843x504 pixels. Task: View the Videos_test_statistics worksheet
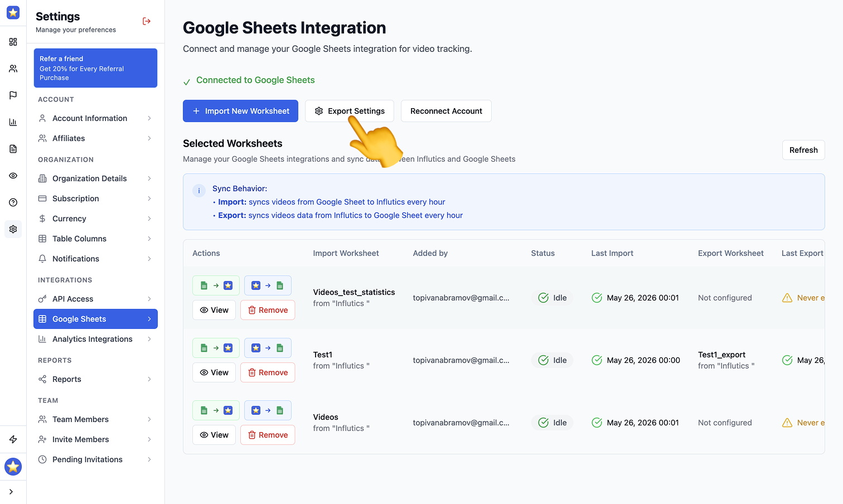[214, 310]
